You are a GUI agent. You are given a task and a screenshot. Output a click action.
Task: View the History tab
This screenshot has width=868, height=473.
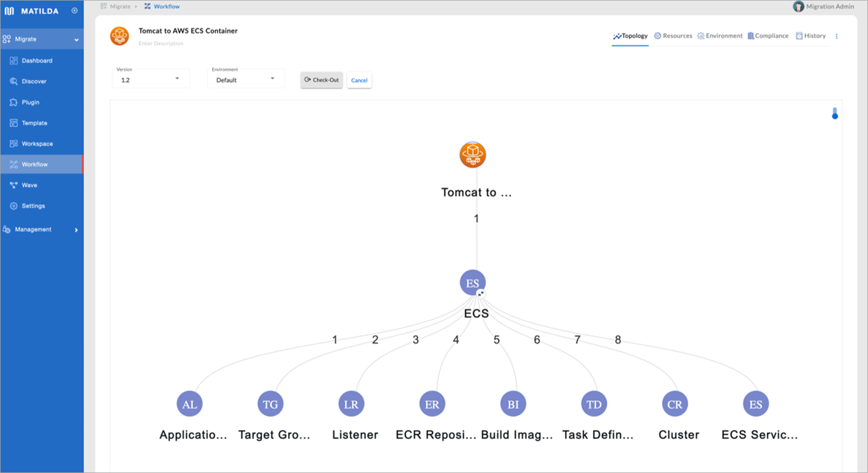[810, 36]
